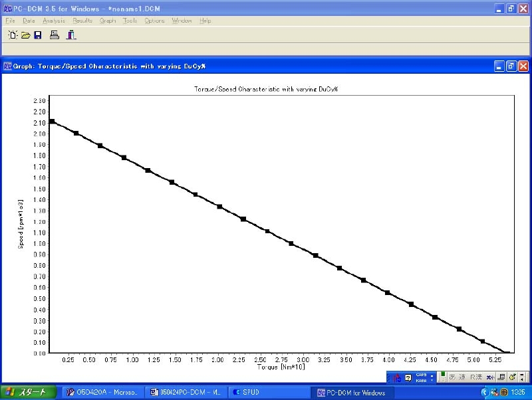Minimize the Graph child window
Screen dimensions: 532x400
(499, 66)
